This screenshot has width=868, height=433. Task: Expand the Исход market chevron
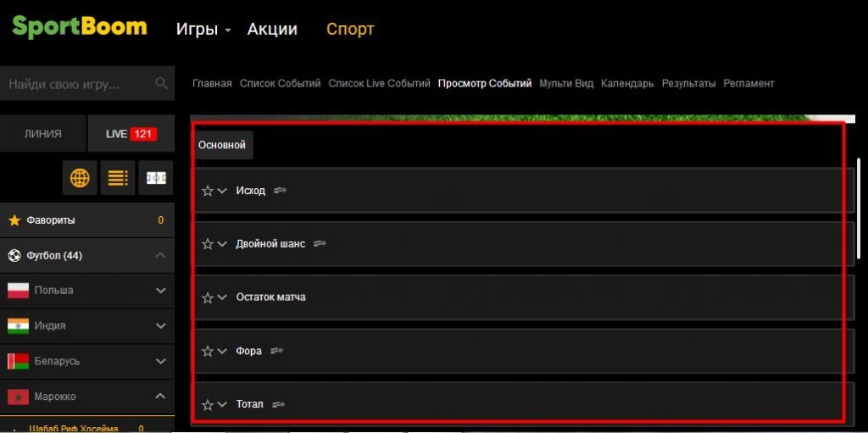(x=222, y=191)
